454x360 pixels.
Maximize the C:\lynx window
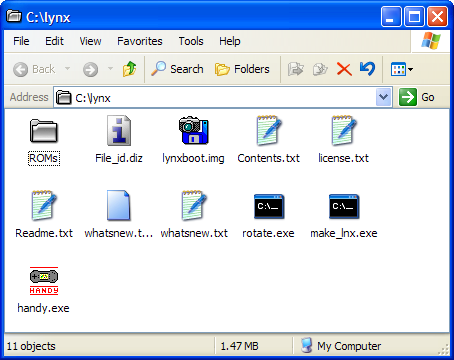pos(414,17)
